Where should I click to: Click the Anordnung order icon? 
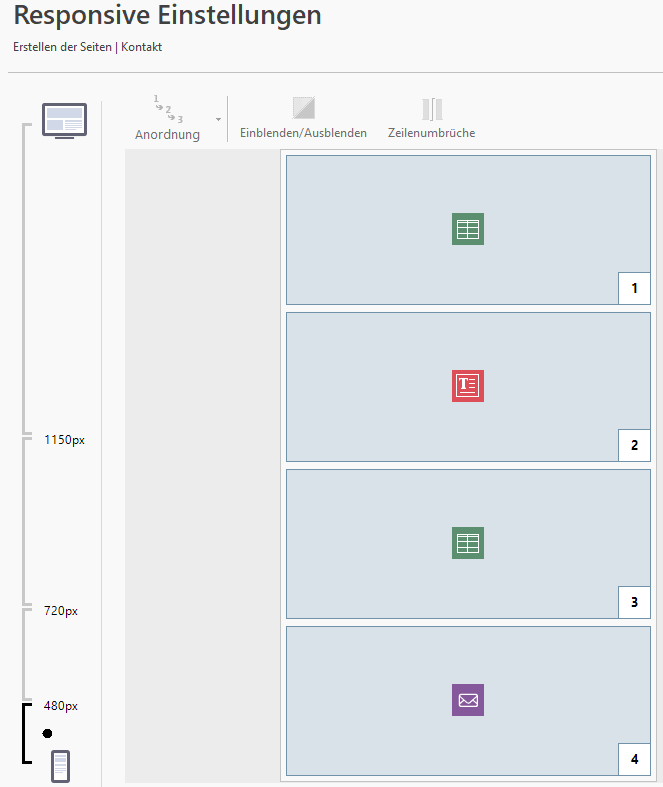167,110
